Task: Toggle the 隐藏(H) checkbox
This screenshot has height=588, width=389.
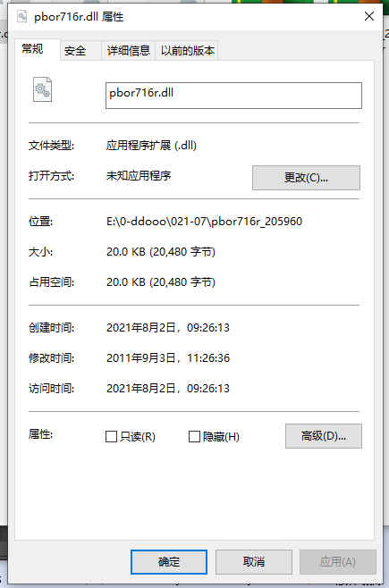Action: (x=194, y=436)
